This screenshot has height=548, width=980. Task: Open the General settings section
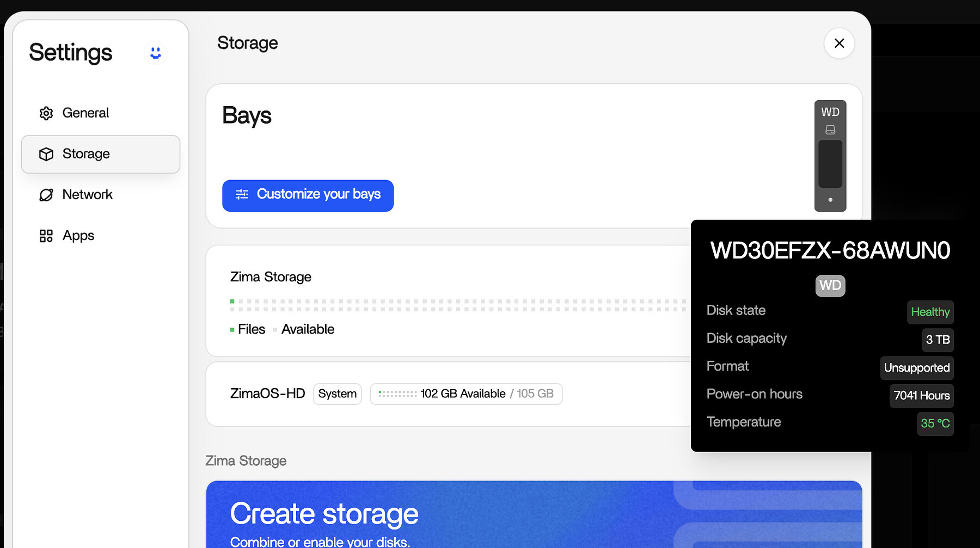101,113
